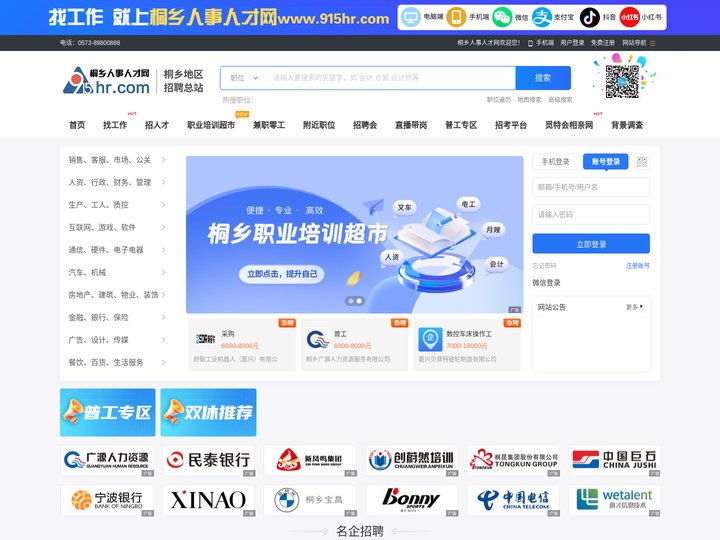
Task: Expand 金融、银行、保险 category
Action: [x=116, y=317]
